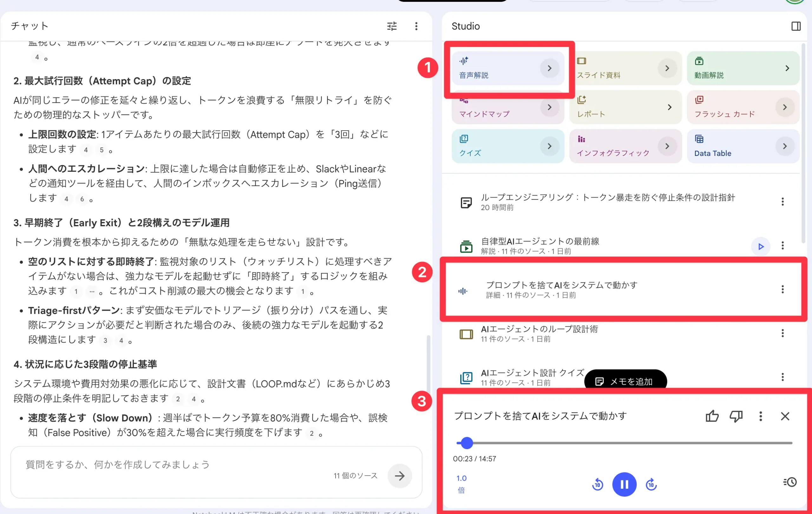Expand citation ellipsis after 込みます

(92, 291)
